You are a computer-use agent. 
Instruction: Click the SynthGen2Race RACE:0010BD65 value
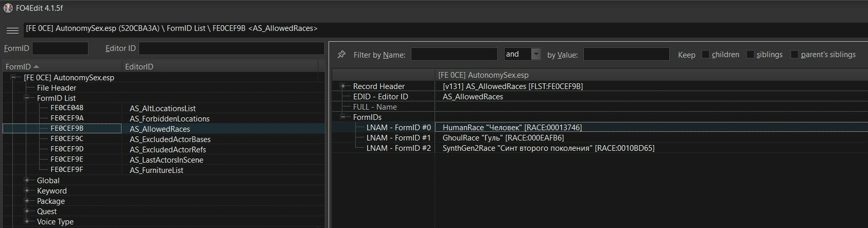click(x=548, y=148)
